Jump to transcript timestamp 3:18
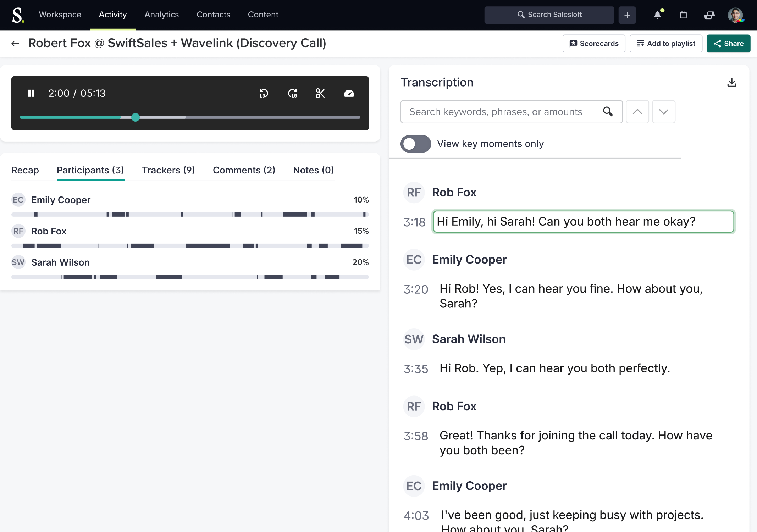 pyautogui.click(x=414, y=222)
